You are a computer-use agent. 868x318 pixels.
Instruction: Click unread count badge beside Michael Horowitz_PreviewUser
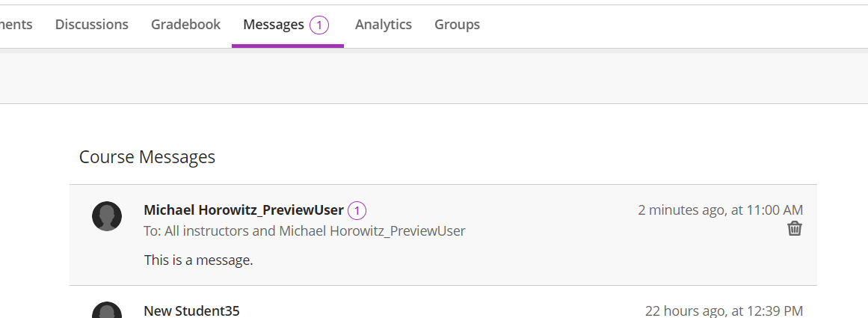coord(357,210)
